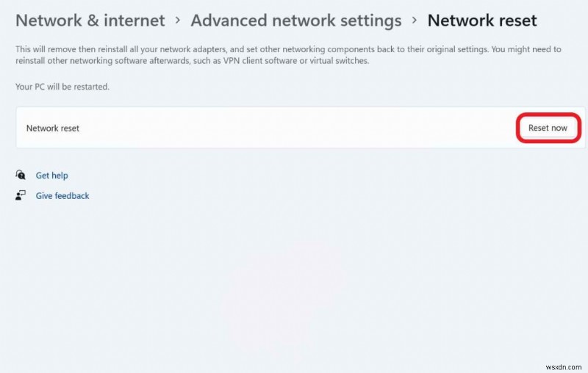Go back to Network & internet breadcrumb
The width and height of the screenshot is (588, 373).
(x=90, y=21)
